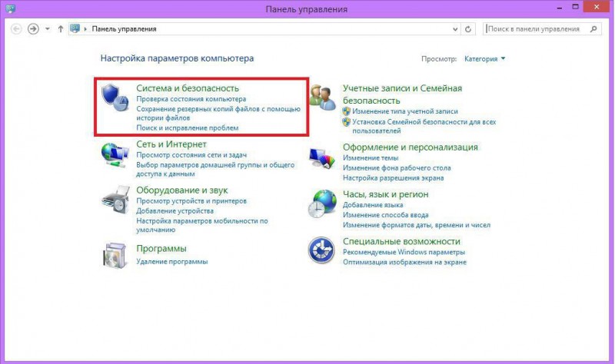Open Оформление и персонализация category
This screenshot has width=615, height=364.
tap(411, 147)
